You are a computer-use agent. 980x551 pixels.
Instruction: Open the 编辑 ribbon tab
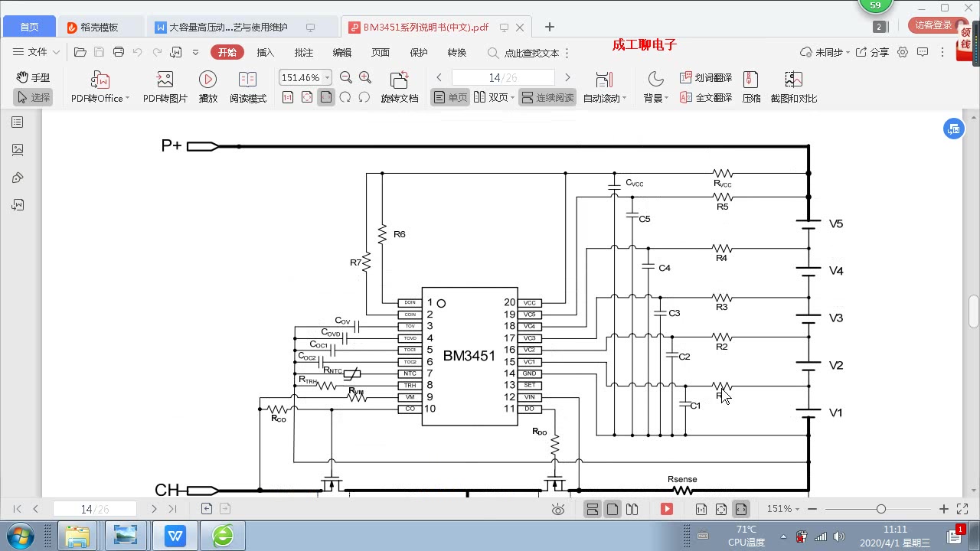tap(342, 52)
